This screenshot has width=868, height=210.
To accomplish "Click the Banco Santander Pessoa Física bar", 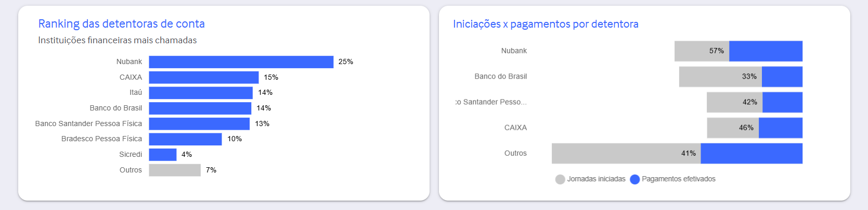I will [x=199, y=123].
